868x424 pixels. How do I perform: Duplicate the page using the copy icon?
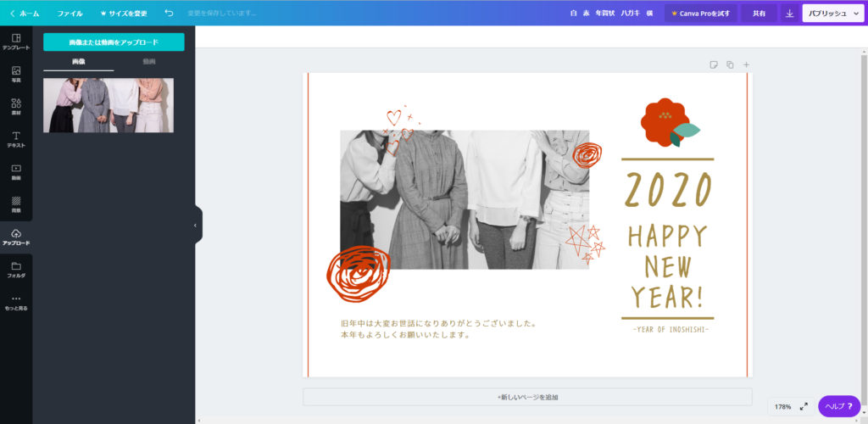click(x=730, y=64)
